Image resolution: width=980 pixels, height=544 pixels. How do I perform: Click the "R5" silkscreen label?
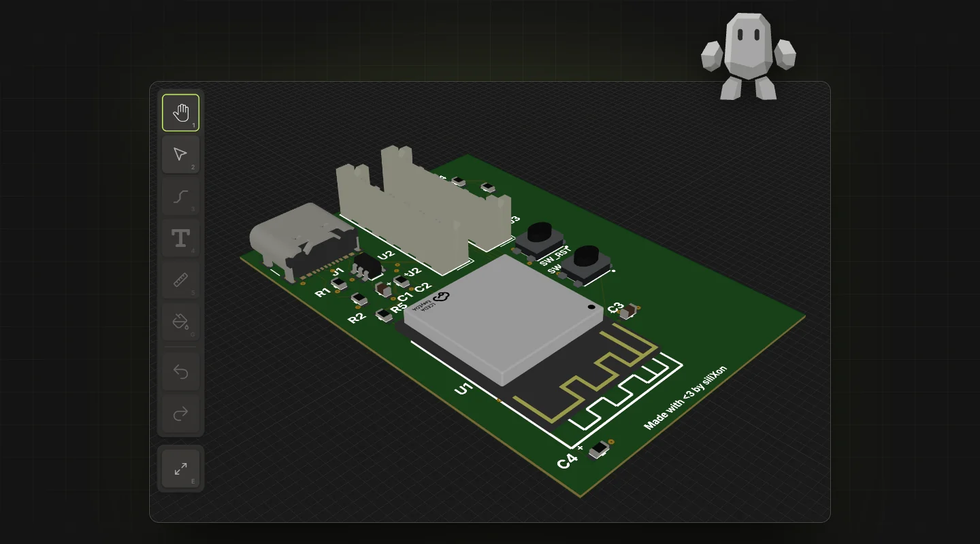pyautogui.click(x=399, y=307)
